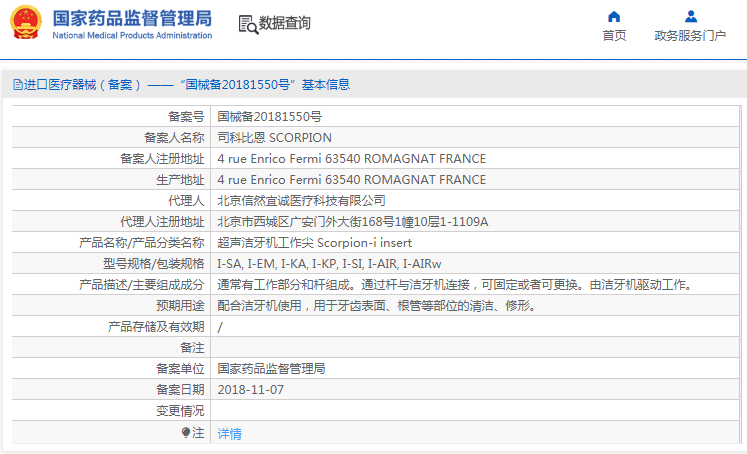Click the 备案人名称 row label
747x454 pixels.
[x=174, y=138]
